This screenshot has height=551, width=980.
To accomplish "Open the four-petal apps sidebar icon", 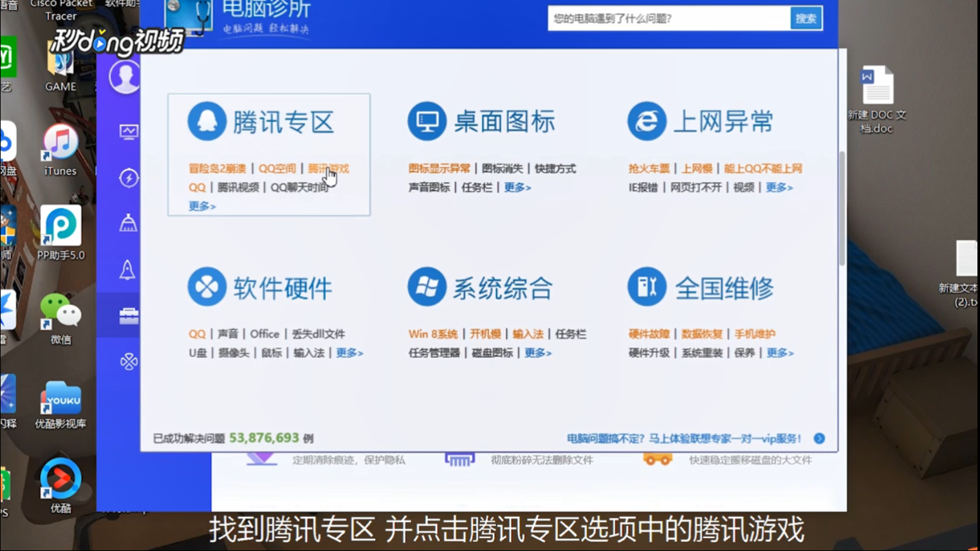I will [x=129, y=361].
